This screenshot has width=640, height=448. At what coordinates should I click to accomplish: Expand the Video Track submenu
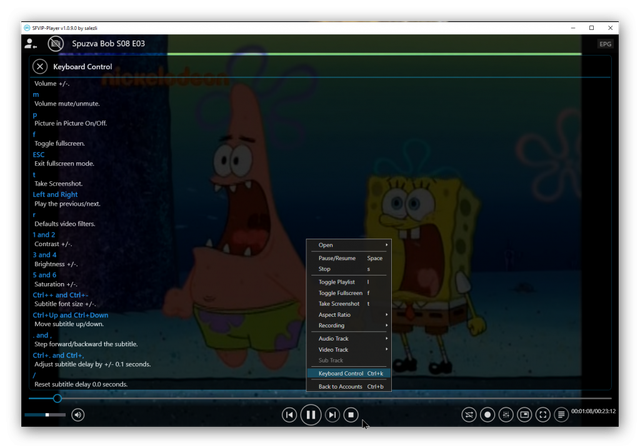[349, 349]
